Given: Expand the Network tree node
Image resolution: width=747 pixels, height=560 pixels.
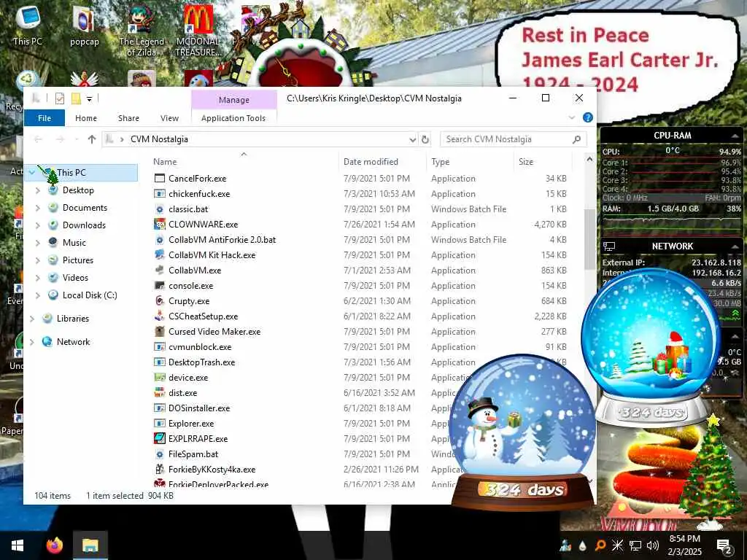Looking at the screenshot, I should (32, 342).
